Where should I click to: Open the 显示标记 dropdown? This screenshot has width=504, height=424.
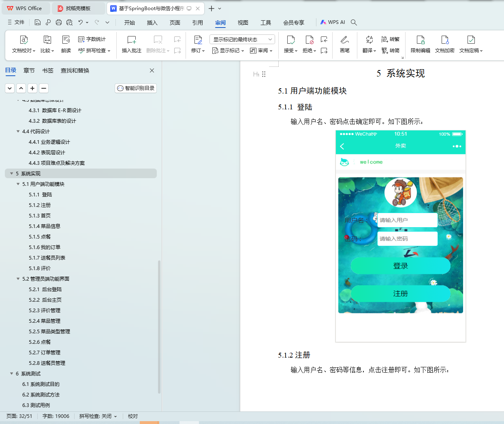(x=228, y=51)
